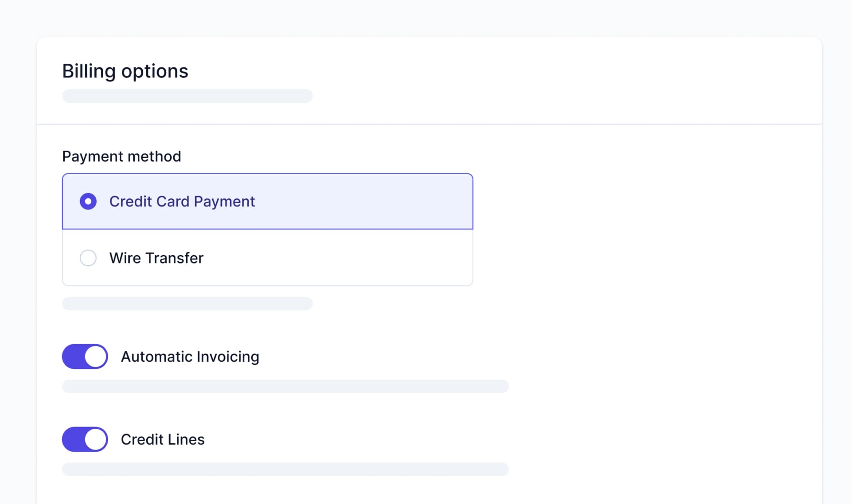The height and width of the screenshot is (504, 851).
Task: Click the Billing options heading
Action: coord(125,71)
